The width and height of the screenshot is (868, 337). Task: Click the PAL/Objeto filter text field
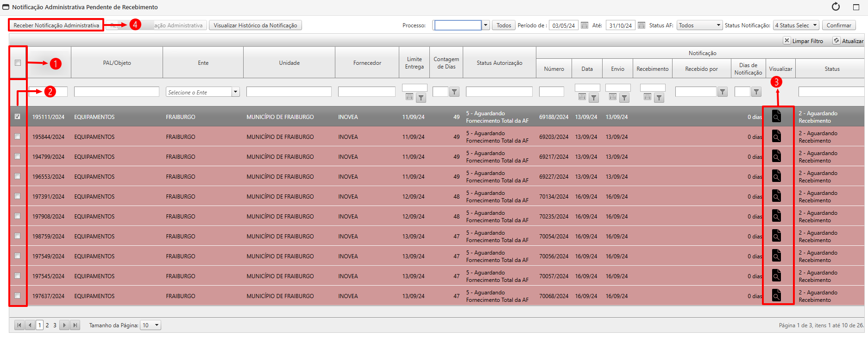point(116,92)
